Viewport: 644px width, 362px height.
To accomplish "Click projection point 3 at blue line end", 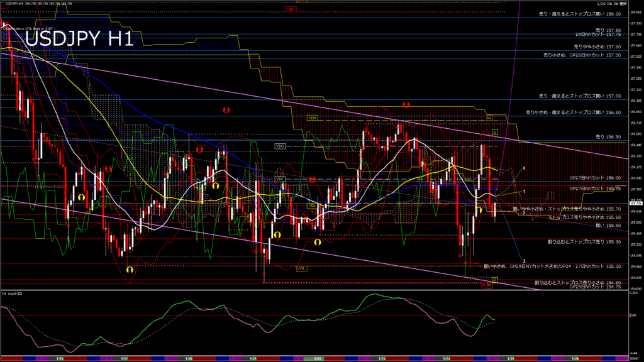I will pyautogui.click(x=524, y=261).
